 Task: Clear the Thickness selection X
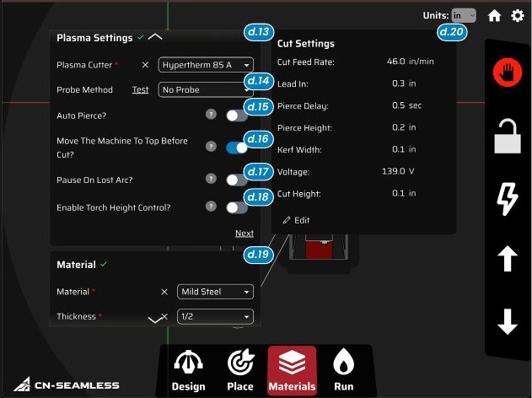click(164, 316)
